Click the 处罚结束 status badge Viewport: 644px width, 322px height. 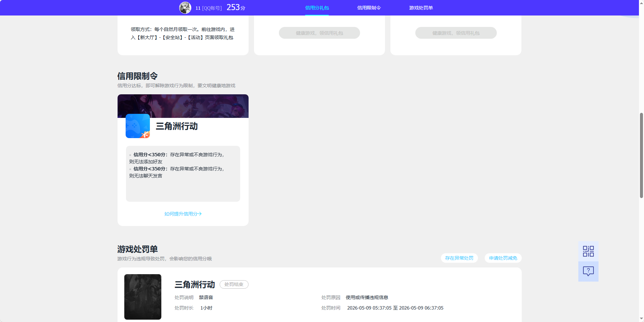234,285
